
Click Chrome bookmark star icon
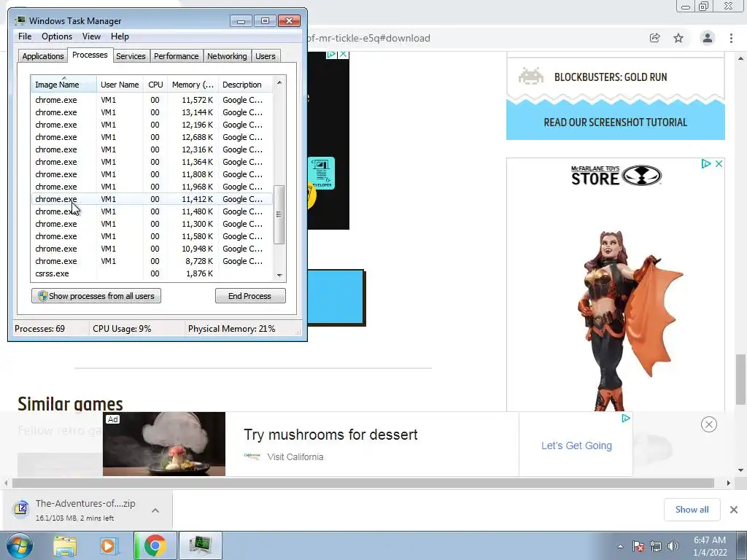pyautogui.click(x=678, y=38)
